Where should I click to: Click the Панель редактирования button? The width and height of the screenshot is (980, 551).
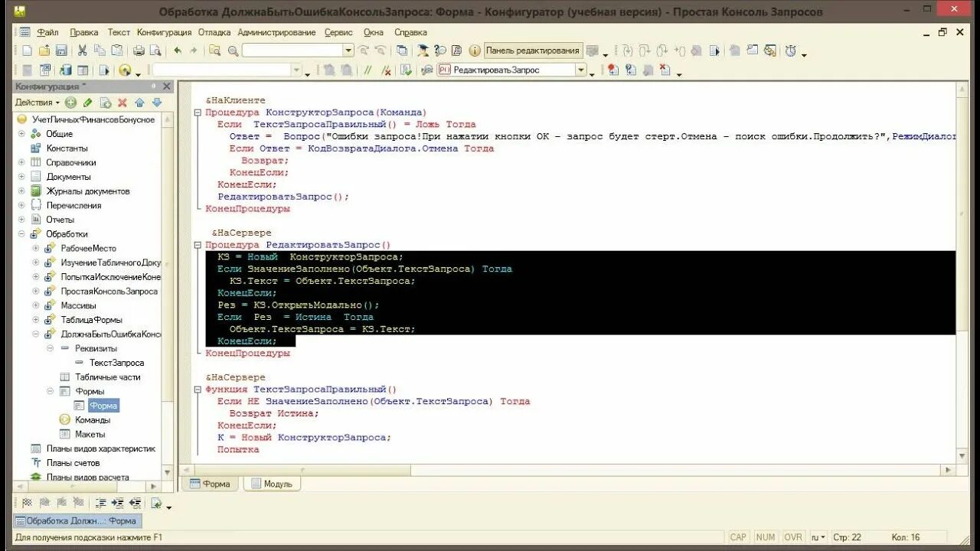533,51
